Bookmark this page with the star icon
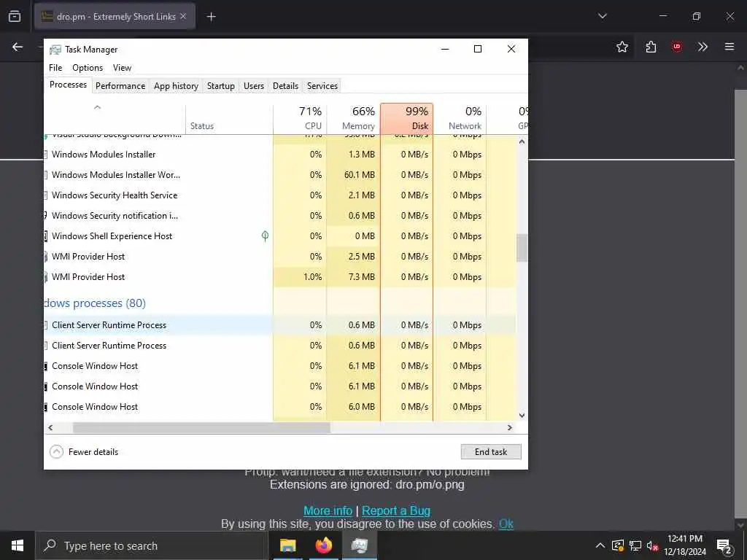The height and width of the screenshot is (560, 747). pos(622,47)
